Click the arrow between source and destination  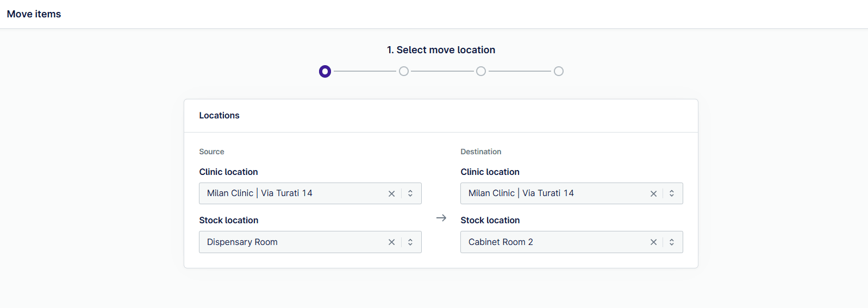coord(441,218)
